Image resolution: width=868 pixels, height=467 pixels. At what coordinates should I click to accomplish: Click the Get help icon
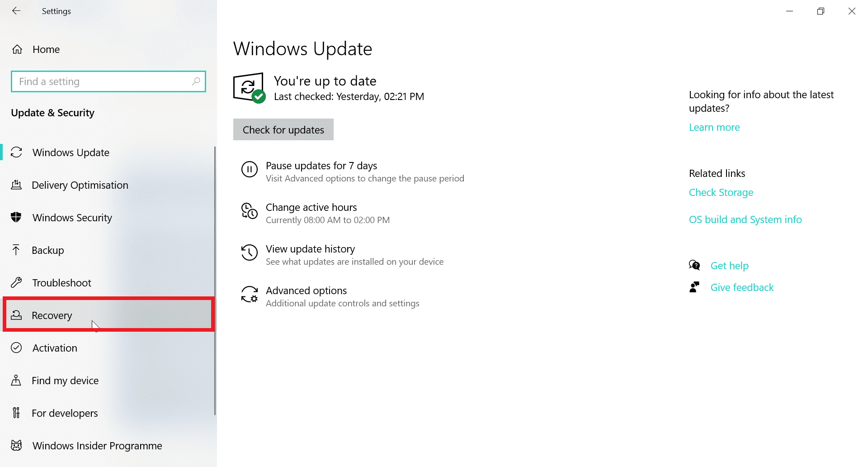694,265
